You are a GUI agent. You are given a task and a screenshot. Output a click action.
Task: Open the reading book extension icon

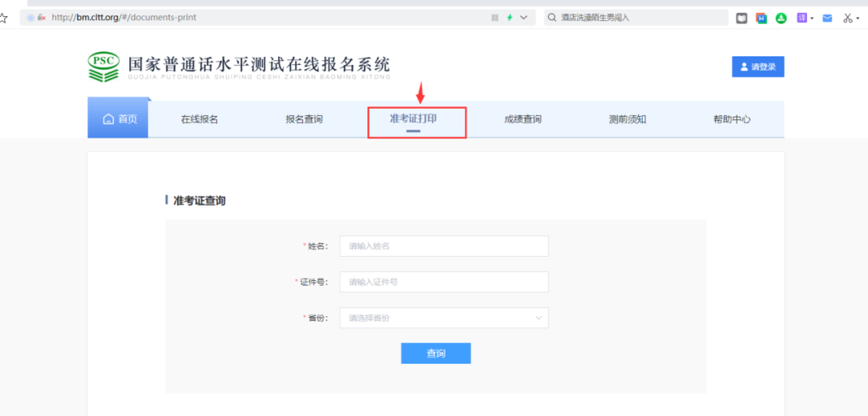tap(742, 19)
